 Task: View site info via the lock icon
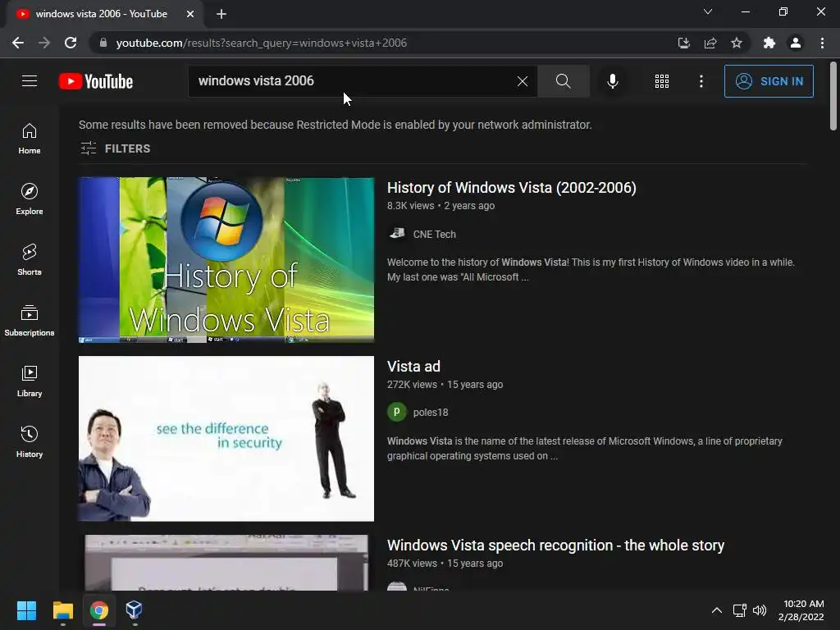coord(103,43)
